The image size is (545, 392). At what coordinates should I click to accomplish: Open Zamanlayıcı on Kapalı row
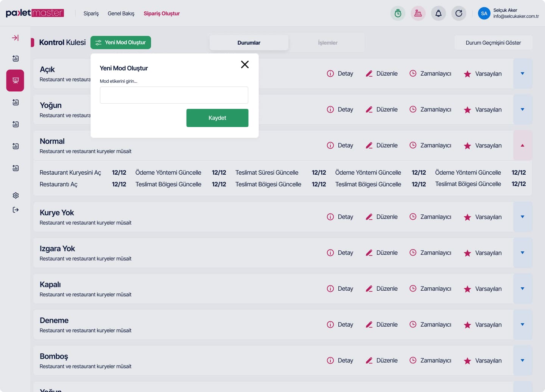tap(430, 288)
